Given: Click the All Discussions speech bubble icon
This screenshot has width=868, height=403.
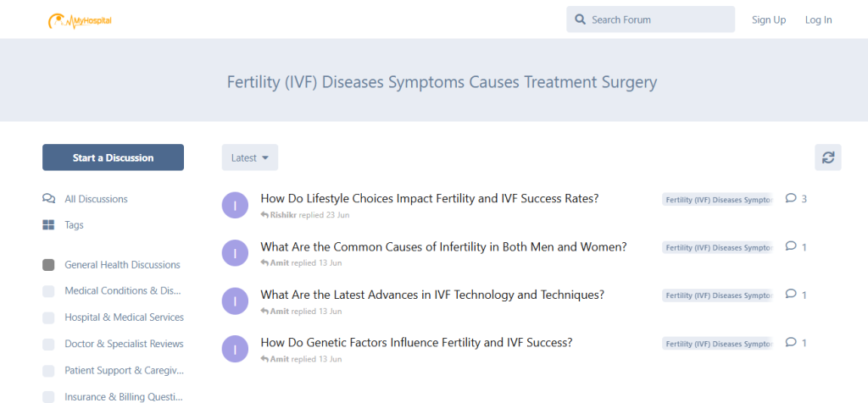Looking at the screenshot, I should coord(48,199).
